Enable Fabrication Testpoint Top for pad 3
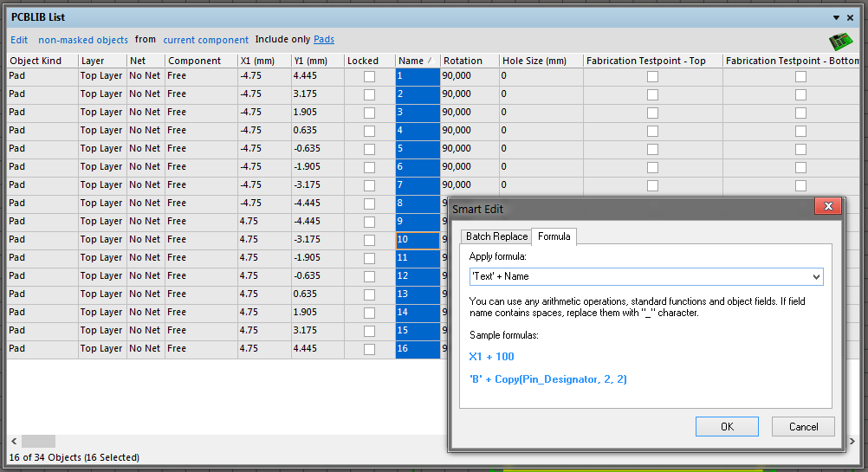 tap(652, 113)
